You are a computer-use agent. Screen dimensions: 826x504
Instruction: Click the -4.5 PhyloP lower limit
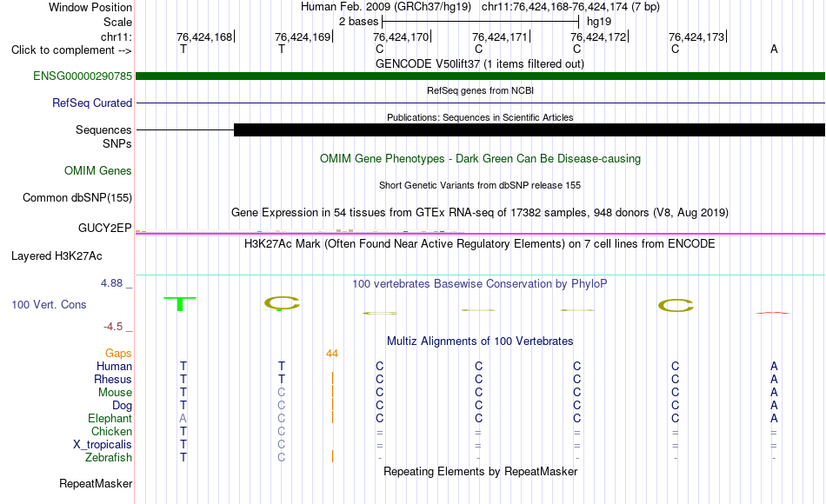click(x=113, y=327)
